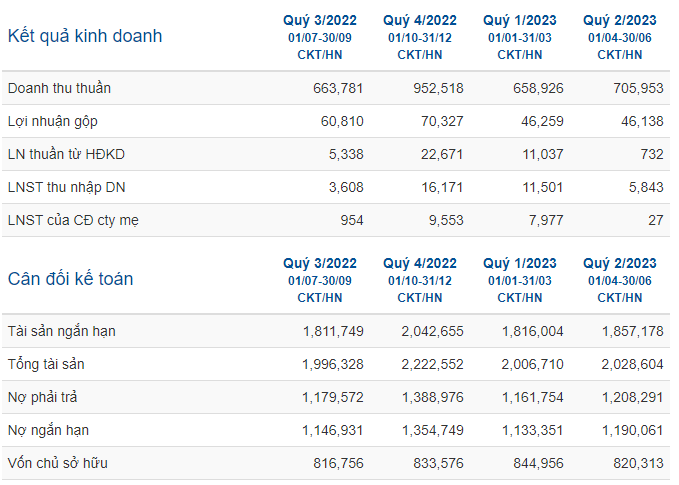
Task: Click total assets value 2,028,604
Action: 632,364
